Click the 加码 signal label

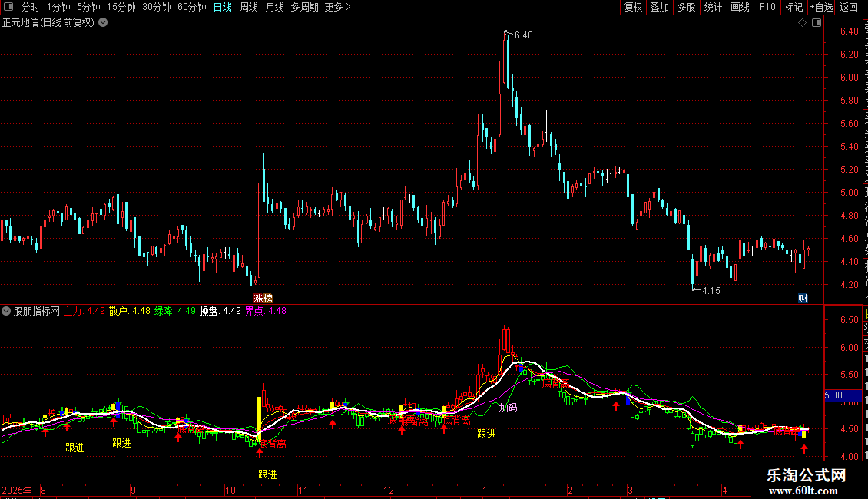click(x=508, y=408)
